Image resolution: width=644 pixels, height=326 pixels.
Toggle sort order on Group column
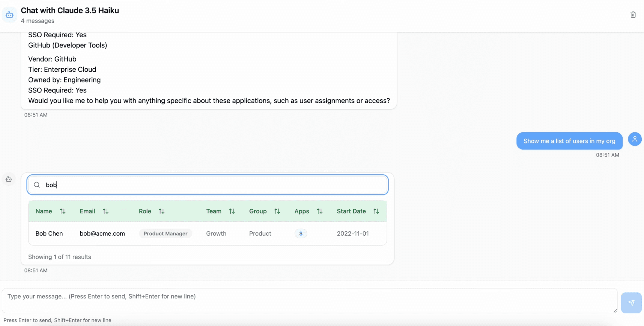click(277, 211)
